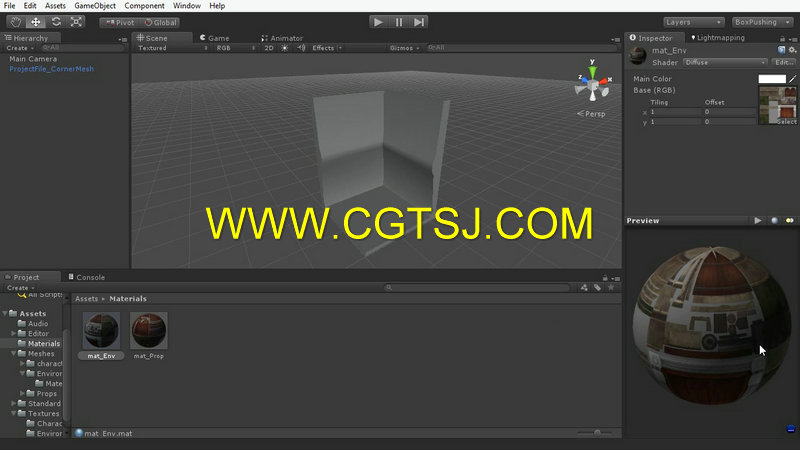The height and width of the screenshot is (450, 800).
Task: Open the Edit menu
Action: coord(30,6)
